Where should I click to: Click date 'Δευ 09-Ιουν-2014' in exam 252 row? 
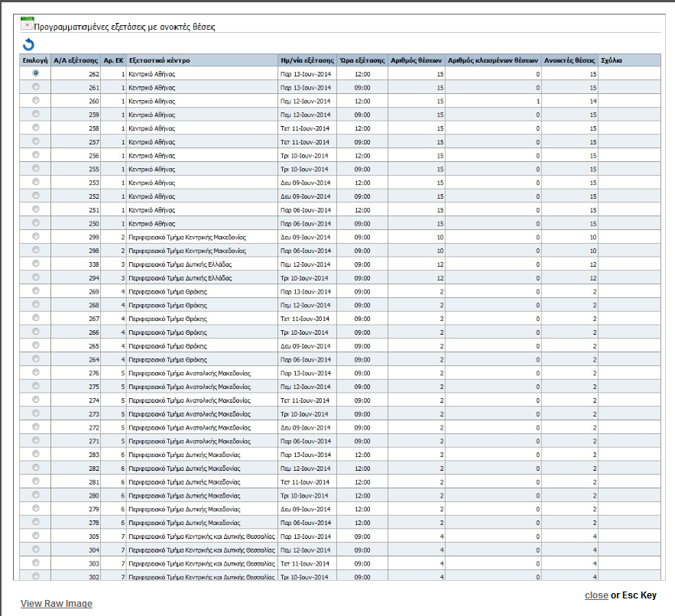point(306,196)
